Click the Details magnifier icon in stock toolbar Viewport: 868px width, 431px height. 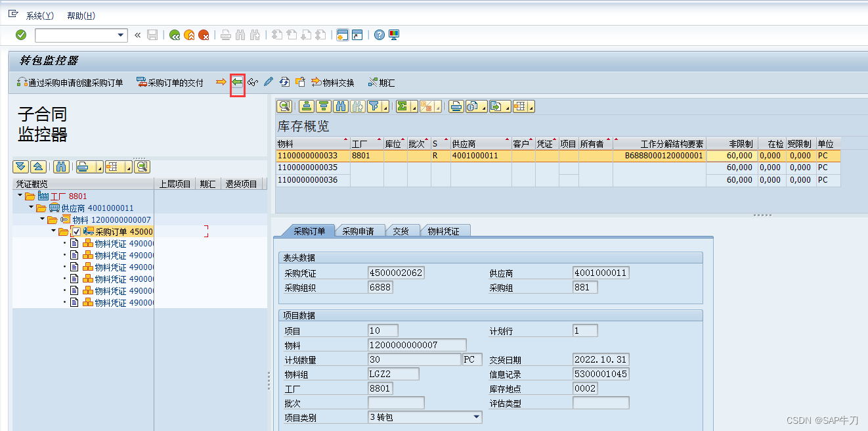[x=284, y=106]
